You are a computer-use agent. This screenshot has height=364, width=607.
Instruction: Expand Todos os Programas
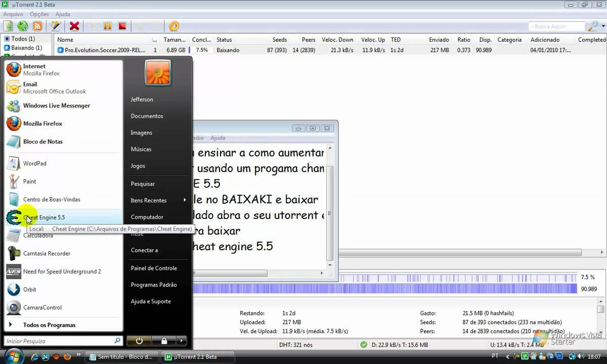(x=63, y=325)
